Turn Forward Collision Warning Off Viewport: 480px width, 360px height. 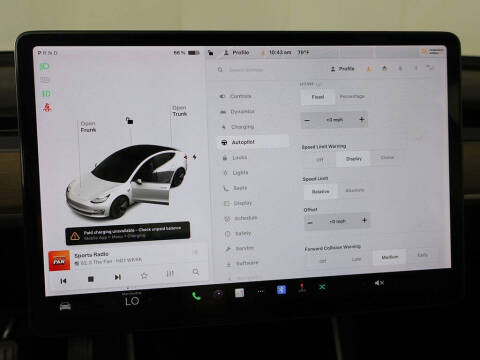tap(323, 261)
